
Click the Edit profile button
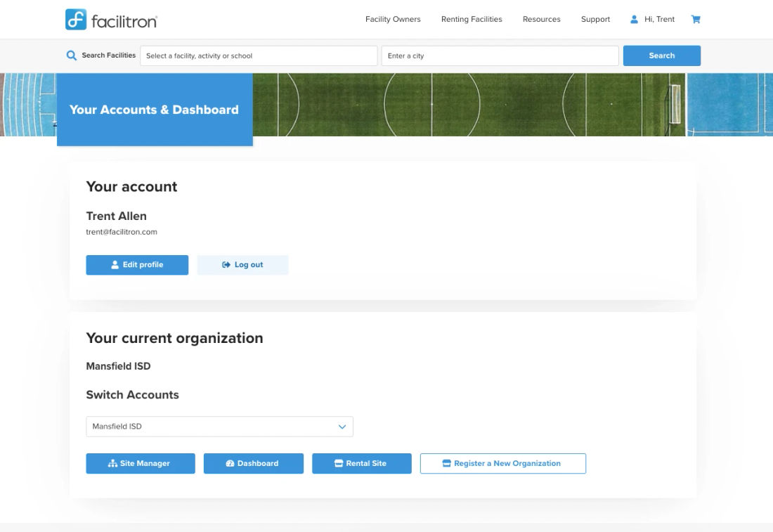pyautogui.click(x=137, y=265)
